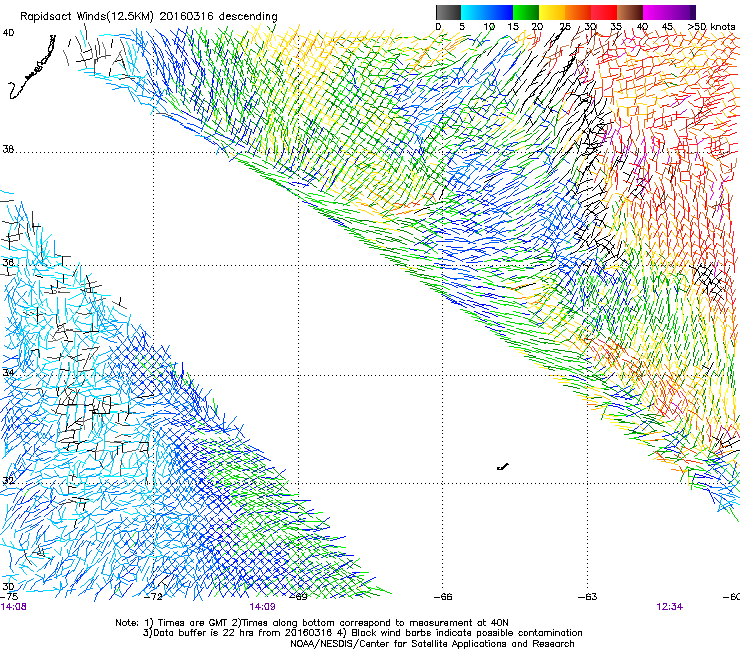740x650 pixels.
Task: Click the 'NOAA/NESDIS/Center for Satellite Applications and Research' credit
Action: (x=432, y=644)
